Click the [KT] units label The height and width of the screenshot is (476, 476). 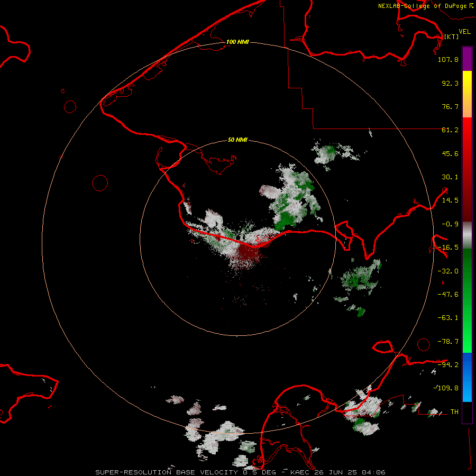[452, 36]
